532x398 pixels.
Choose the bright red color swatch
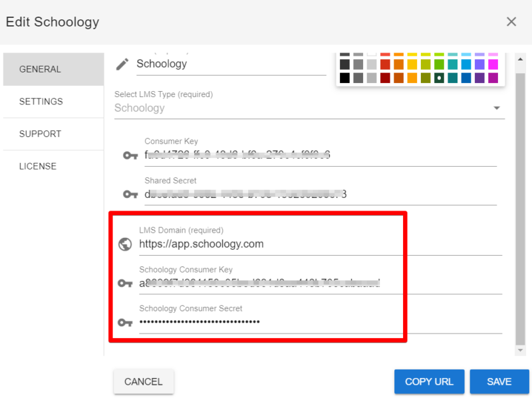pyautogui.click(x=385, y=64)
